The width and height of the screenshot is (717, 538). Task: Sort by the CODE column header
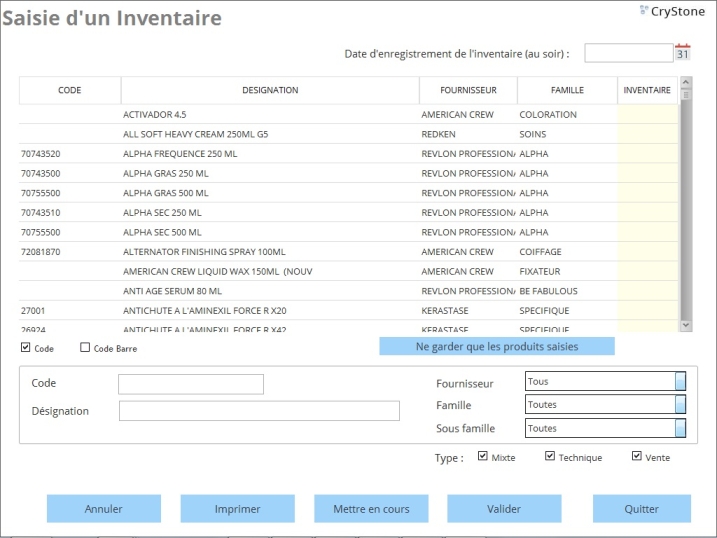(70, 91)
